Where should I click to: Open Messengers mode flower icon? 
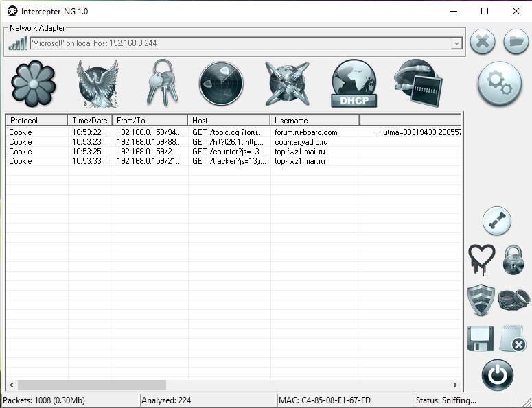point(33,84)
